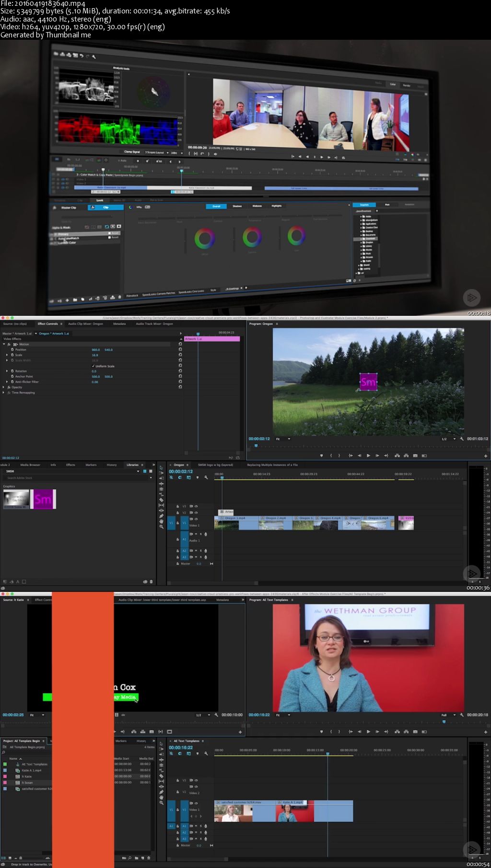Screen dimensions: 491x868
Task: Click the SpeedGrade Offset color wheel
Action: pyautogui.click(x=205, y=238)
